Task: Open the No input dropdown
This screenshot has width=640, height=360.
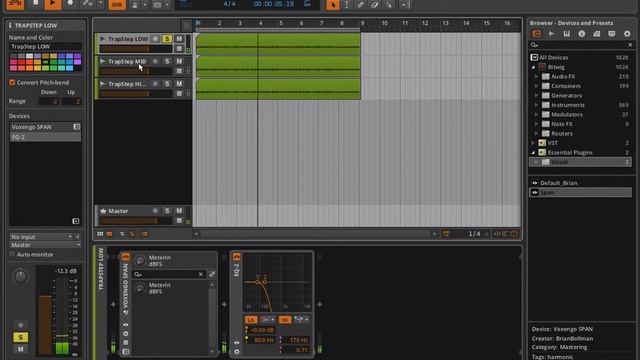Action: pos(41,237)
